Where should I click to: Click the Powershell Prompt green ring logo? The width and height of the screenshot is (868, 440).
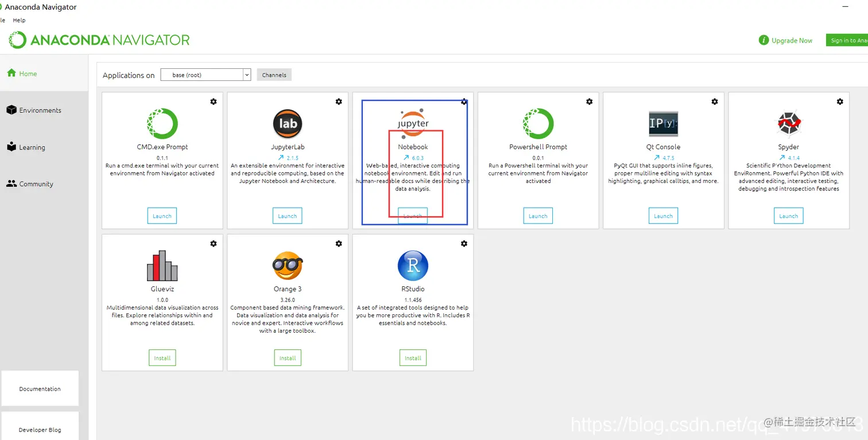pyautogui.click(x=538, y=123)
